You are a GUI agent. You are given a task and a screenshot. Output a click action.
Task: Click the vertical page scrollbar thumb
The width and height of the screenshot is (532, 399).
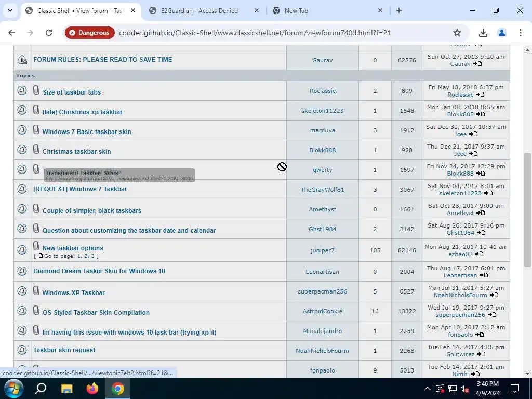click(527, 210)
